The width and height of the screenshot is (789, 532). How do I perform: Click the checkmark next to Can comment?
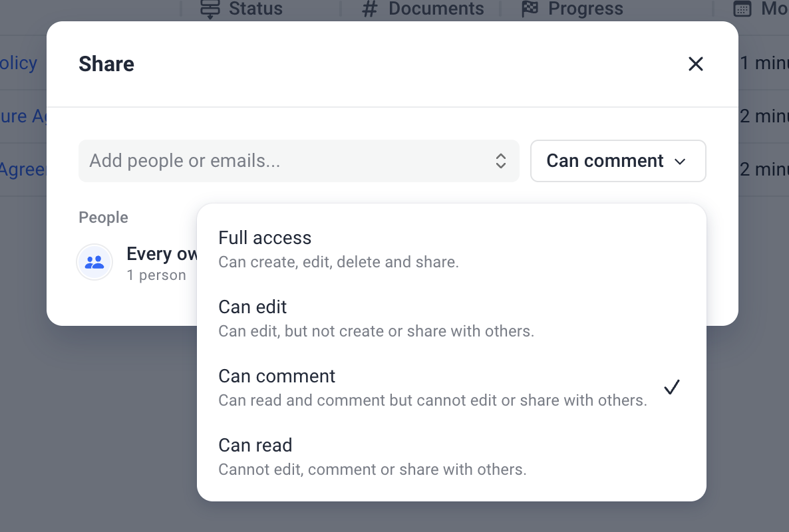[672, 387]
